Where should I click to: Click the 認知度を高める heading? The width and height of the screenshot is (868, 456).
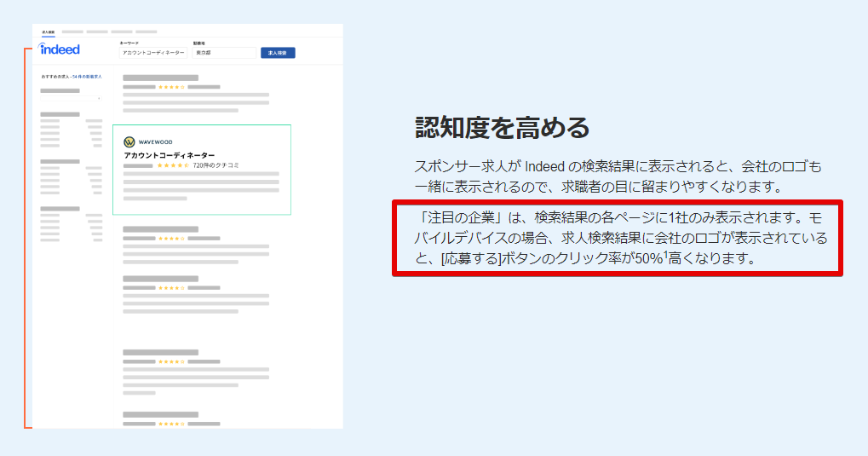[x=502, y=128]
